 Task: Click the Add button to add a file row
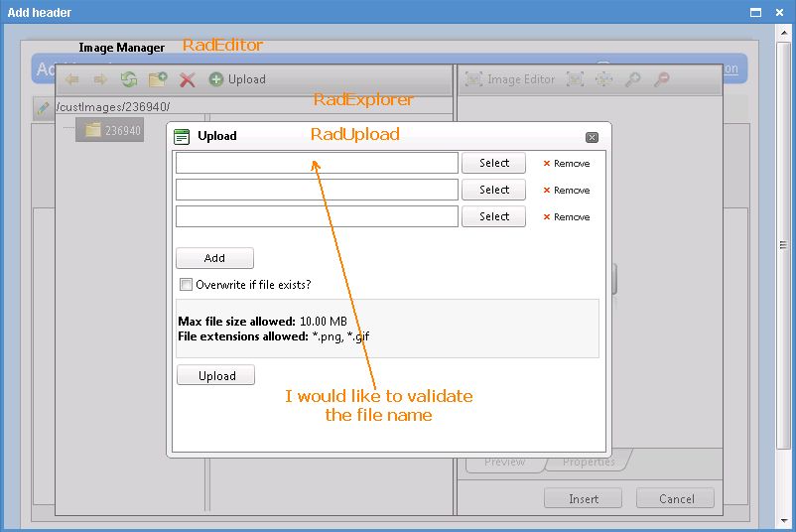[214, 258]
